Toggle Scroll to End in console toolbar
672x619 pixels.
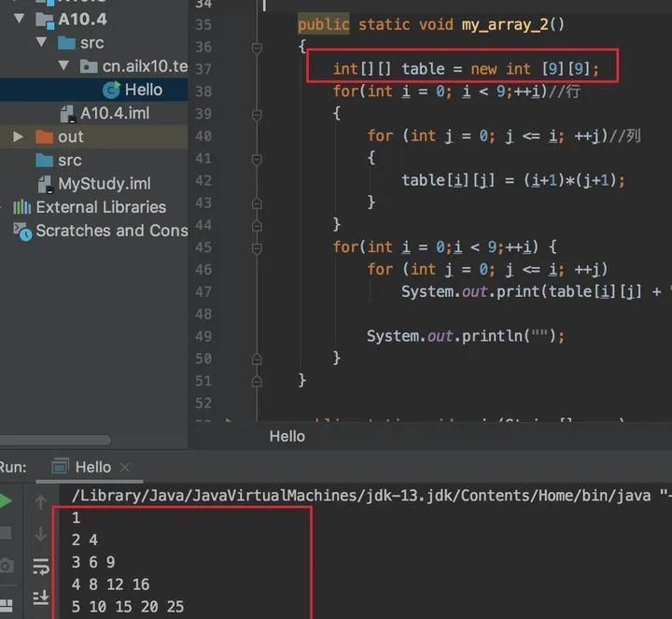(40, 598)
